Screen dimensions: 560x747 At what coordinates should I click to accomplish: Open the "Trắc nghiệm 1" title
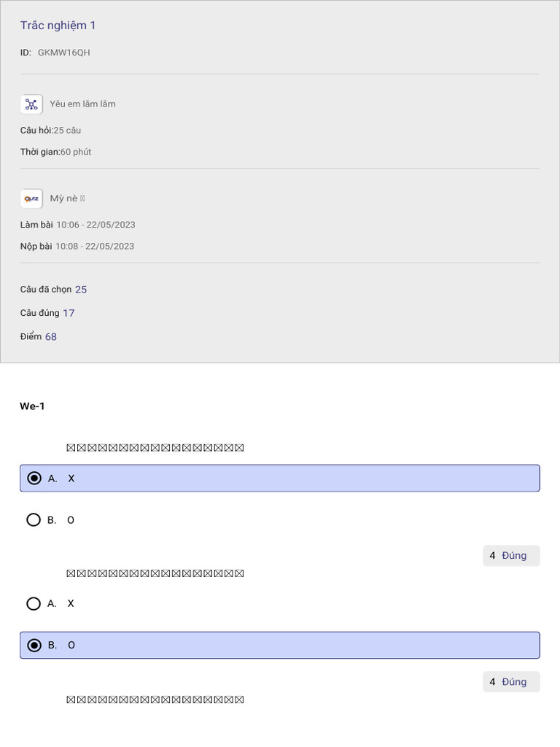click(x=58, y=26)
